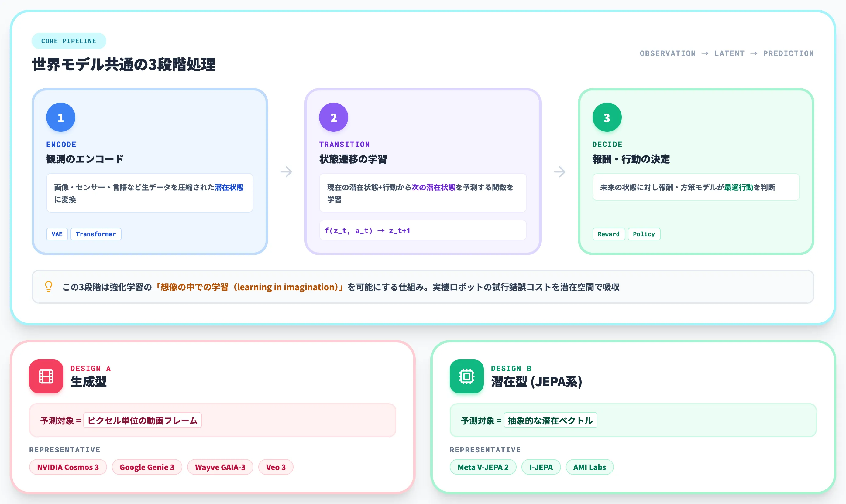This screenshot has height=504, width=846.
Task: Click the formula f(z_t, a_t) → z_t+1
Action: click(367, 231)
